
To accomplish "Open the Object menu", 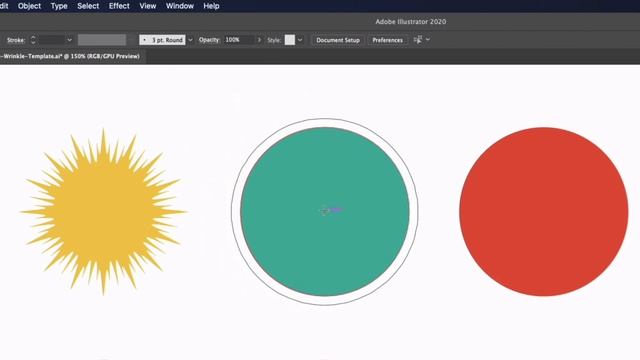I will tap(29, 6).
